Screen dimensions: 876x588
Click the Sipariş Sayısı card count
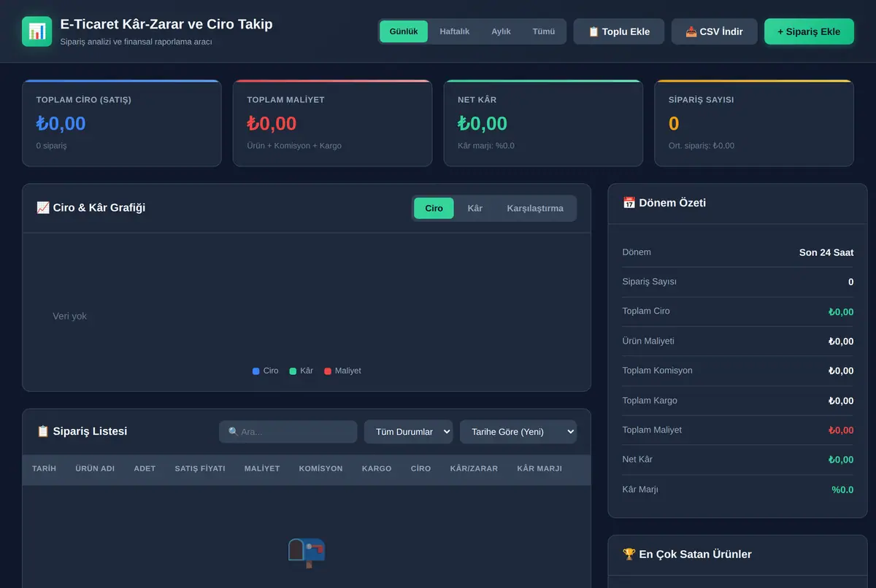click(674, 123)
